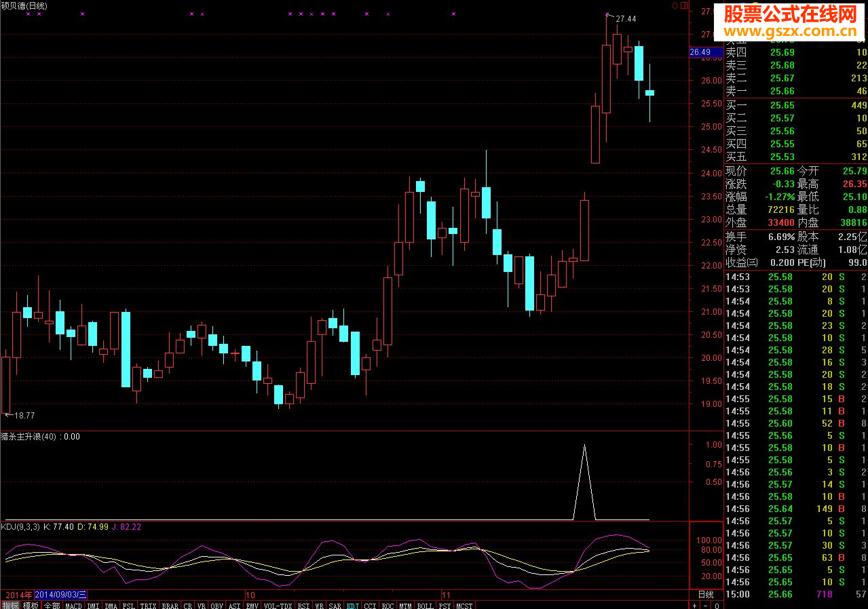
Task: Select the VOL-TDX indicator tab
Action: click(278, 605)
